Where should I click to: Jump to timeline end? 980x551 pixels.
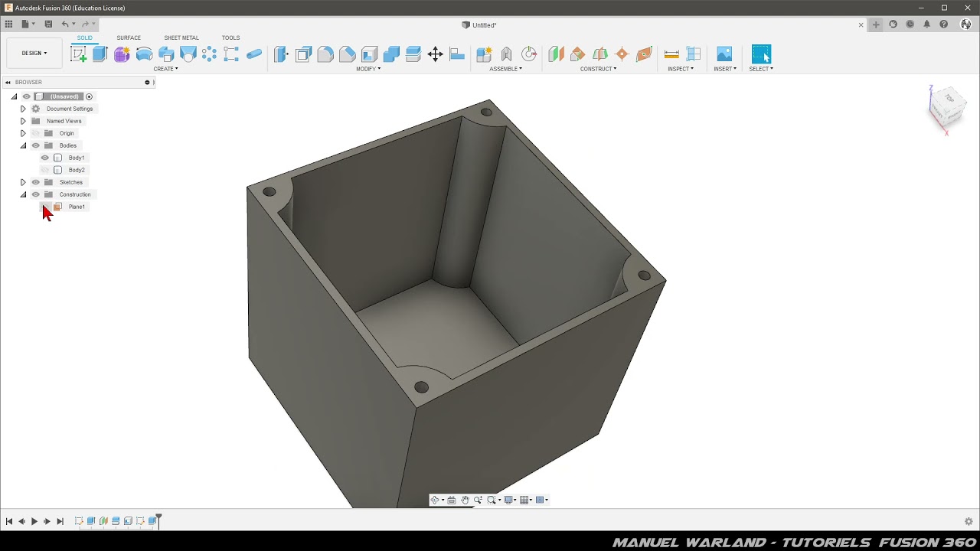60,521
